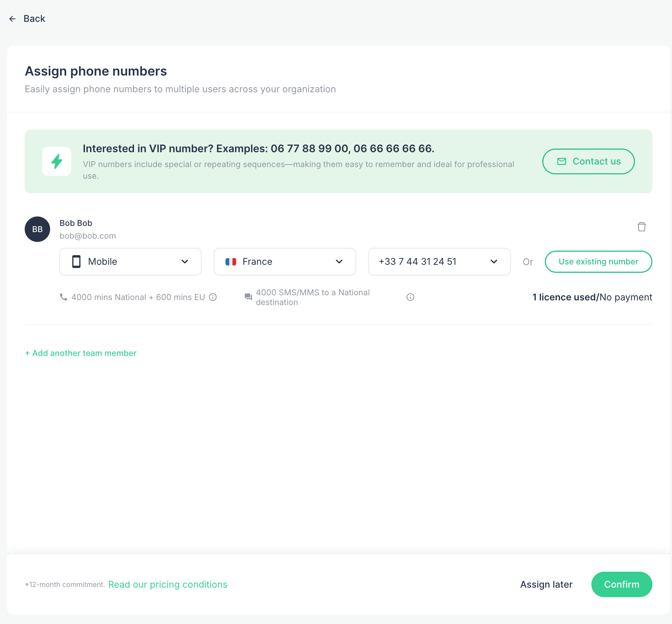Click '1 licence used/No payment' text
This screenshot has width=672, height=624.
[x=592, y=297]
